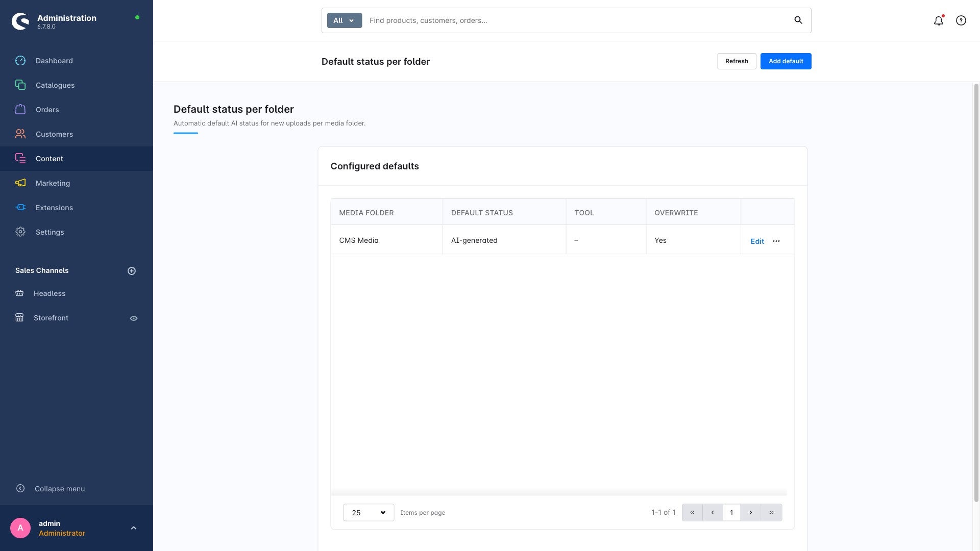Viewport: 980px width, 551px height.
Task: Open Customers menu item
Action: 77,134
